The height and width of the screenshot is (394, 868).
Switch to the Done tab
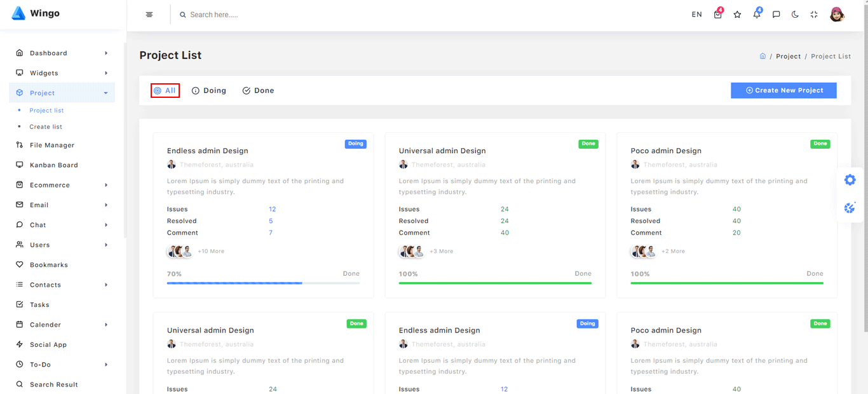[x=258, y=91]
